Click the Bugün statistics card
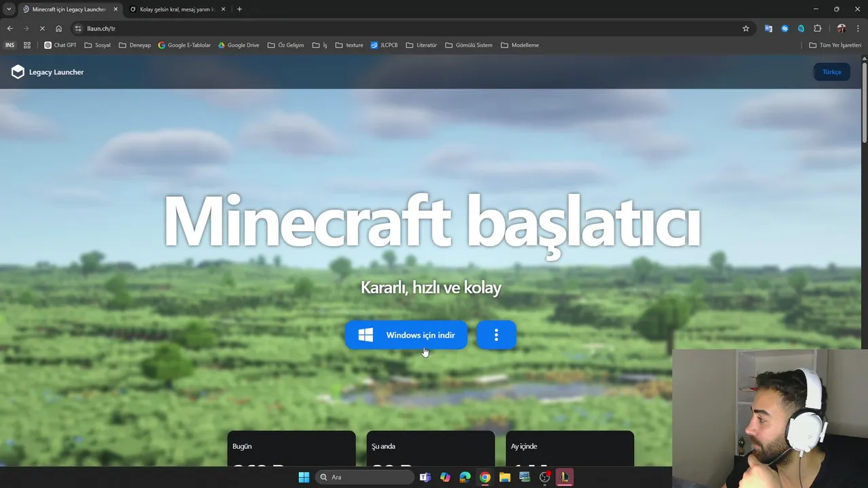The height and width of the screenshot is (488, 868). tap(292, 449)
